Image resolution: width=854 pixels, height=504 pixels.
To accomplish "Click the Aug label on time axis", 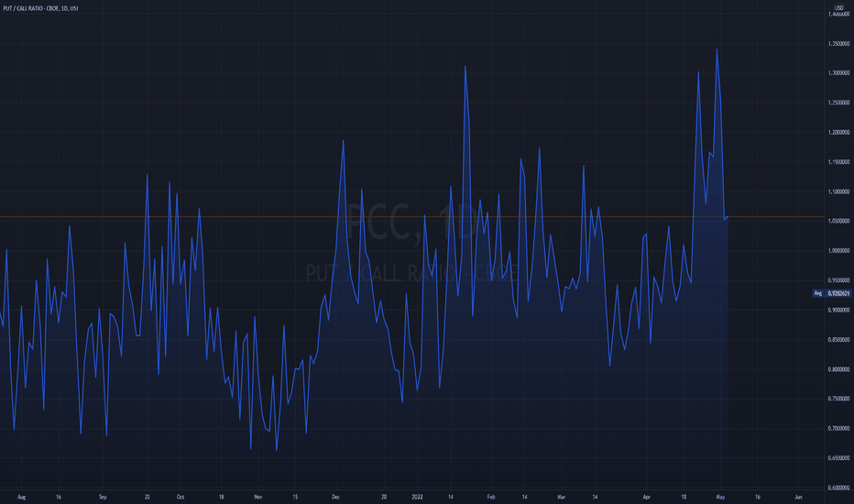I will 21,497.
